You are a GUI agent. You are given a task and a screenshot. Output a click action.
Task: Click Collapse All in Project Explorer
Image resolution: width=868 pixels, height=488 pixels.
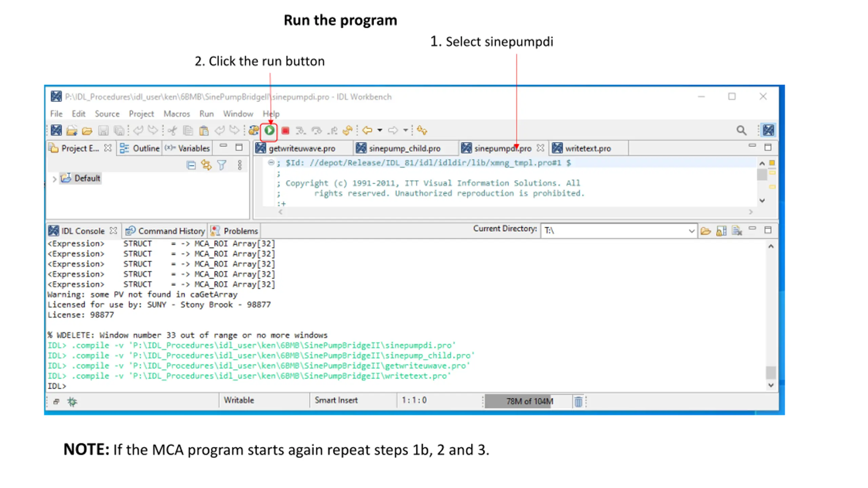point(191,165)
